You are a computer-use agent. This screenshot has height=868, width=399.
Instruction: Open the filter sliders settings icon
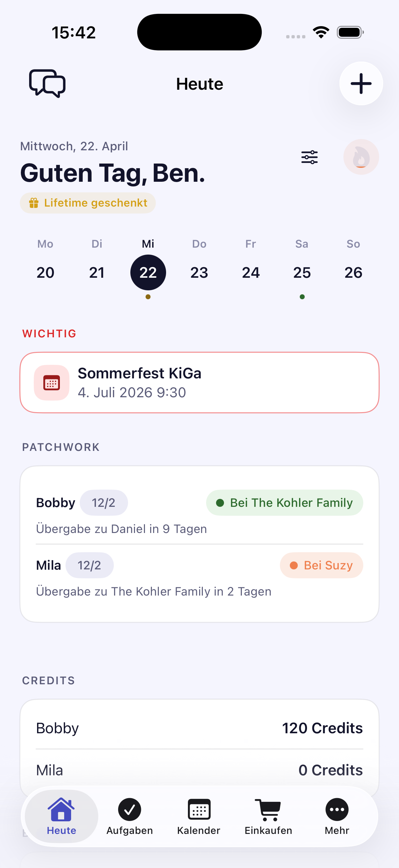[309, 157]
